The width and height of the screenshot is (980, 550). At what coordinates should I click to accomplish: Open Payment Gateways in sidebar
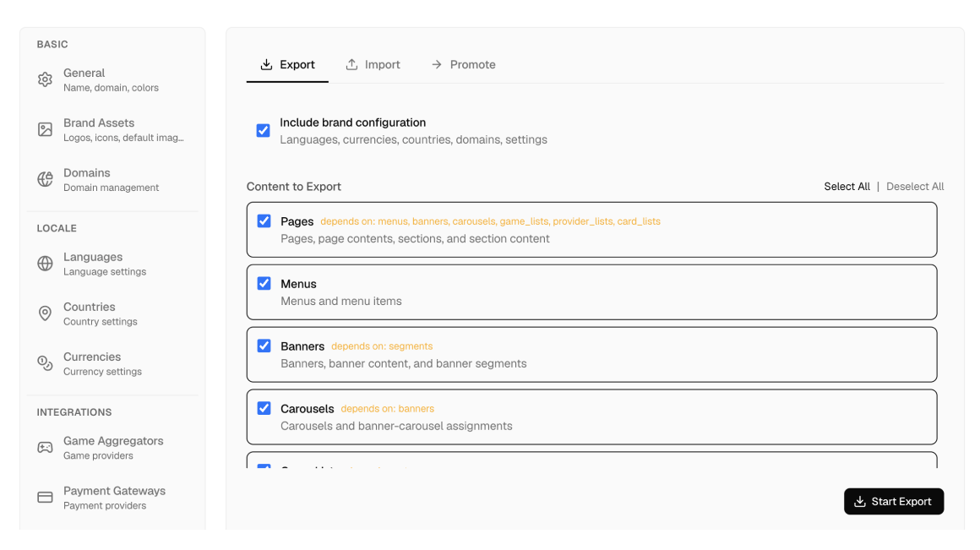tap(112, 498)
